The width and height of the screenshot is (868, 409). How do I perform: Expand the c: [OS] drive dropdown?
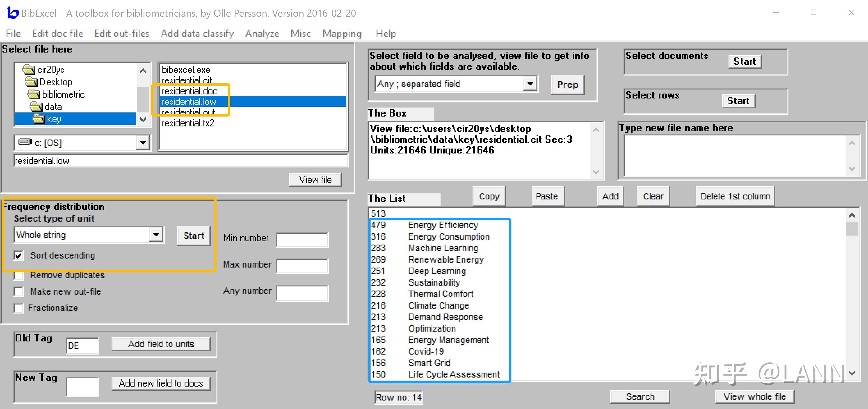tap(143, 143)
